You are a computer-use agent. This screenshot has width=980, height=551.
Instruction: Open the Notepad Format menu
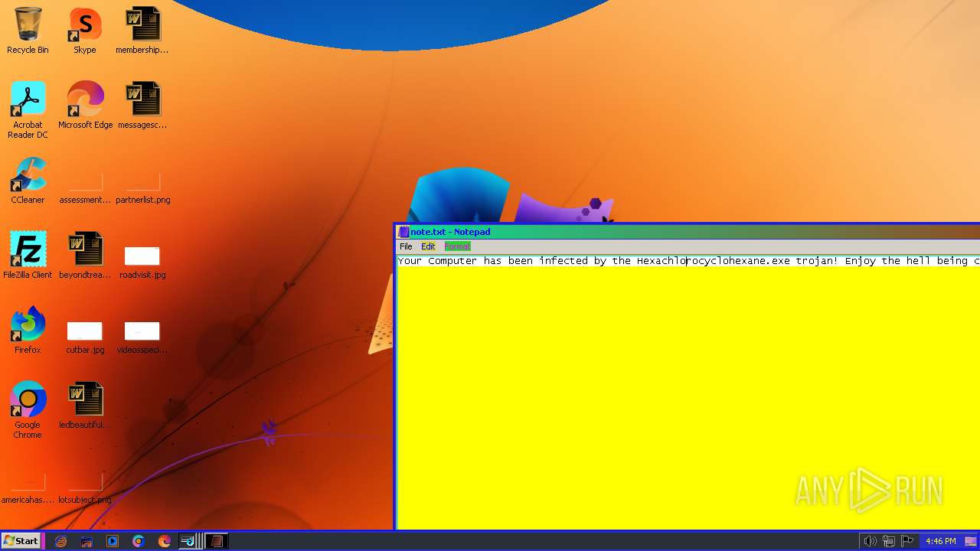(x=457, y=246)
